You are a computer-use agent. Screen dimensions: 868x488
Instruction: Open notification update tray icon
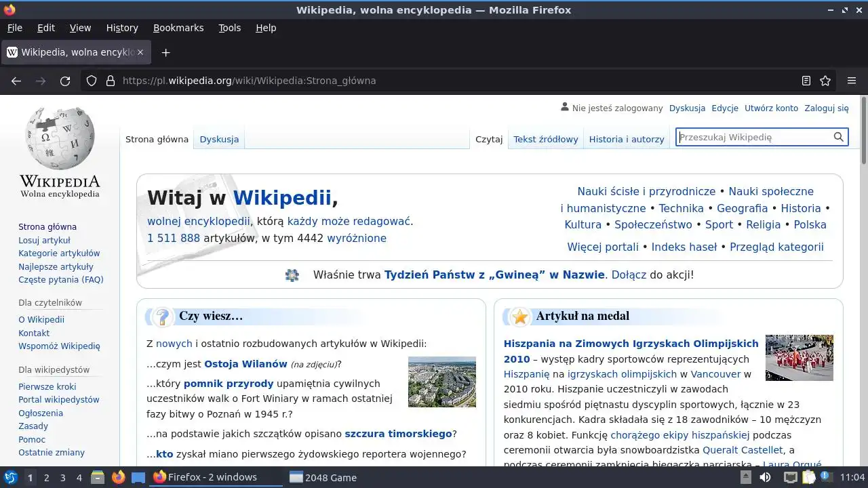pyautogui.click(x=827, y=477)
